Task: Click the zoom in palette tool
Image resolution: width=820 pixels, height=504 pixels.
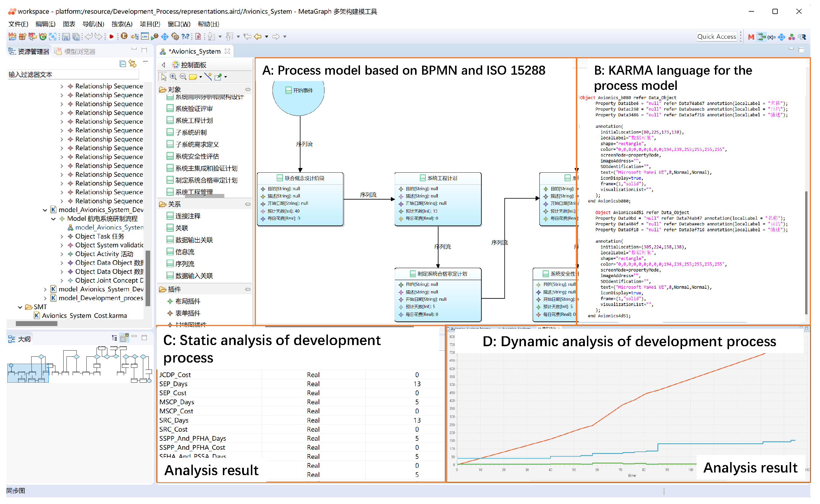Action: click(173, 77)
